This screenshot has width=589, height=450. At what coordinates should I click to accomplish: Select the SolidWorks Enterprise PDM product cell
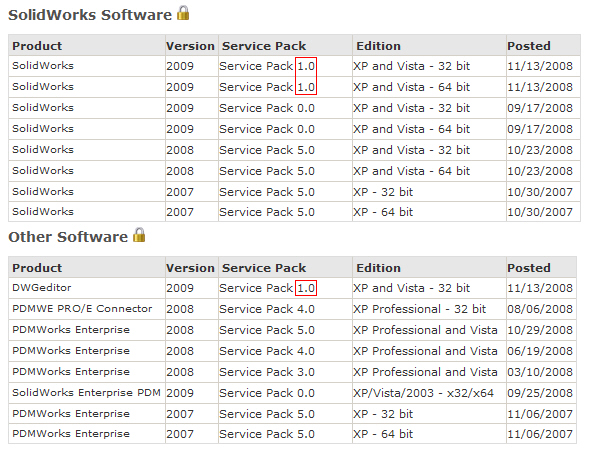pyautogui.click(x=86, y=393)
